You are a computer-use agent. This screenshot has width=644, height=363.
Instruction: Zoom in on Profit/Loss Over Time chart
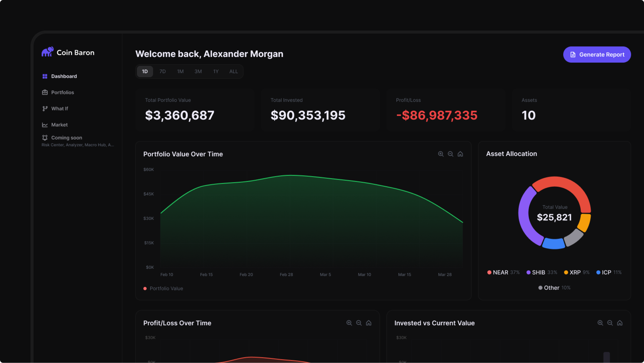pyautogui.click(x=349, y=323)
